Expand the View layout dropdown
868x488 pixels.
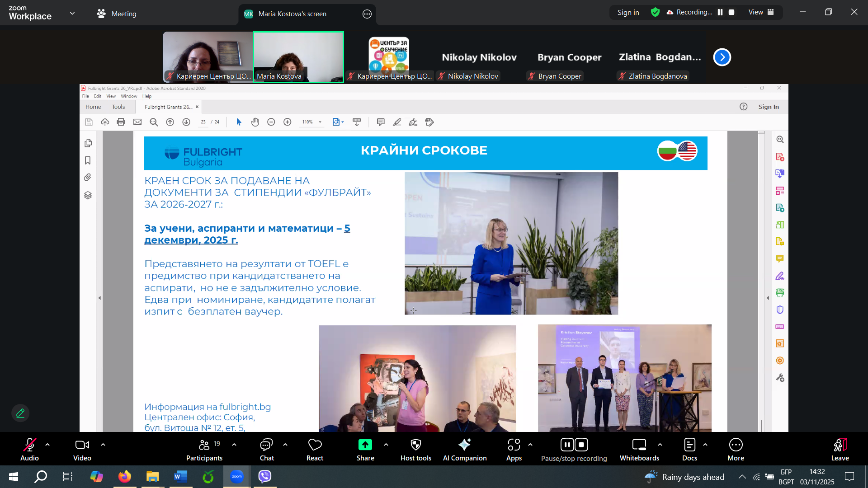[x=761, y=12]
